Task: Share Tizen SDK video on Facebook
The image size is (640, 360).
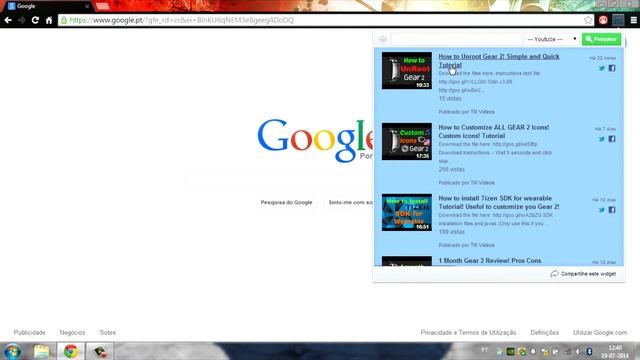Action: click(611, 210)
